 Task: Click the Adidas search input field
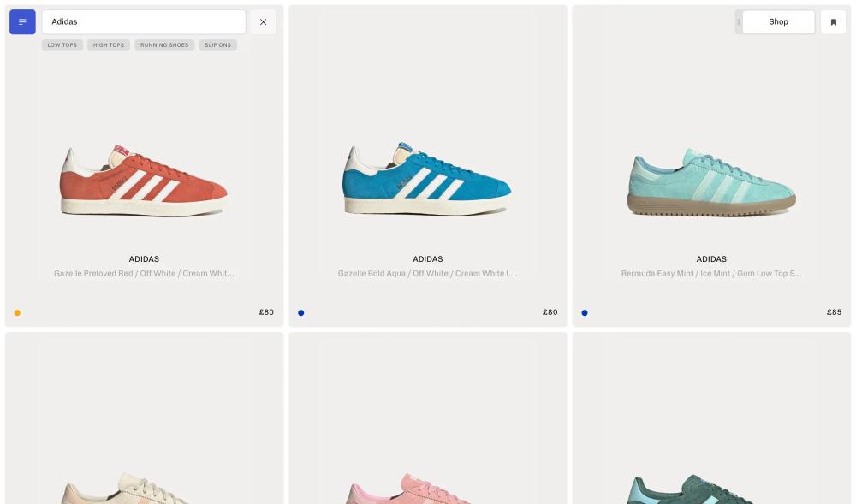tap(144, 21)
